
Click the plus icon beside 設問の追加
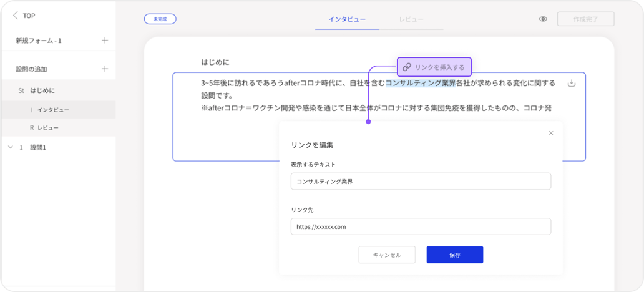tap(105, 69)
